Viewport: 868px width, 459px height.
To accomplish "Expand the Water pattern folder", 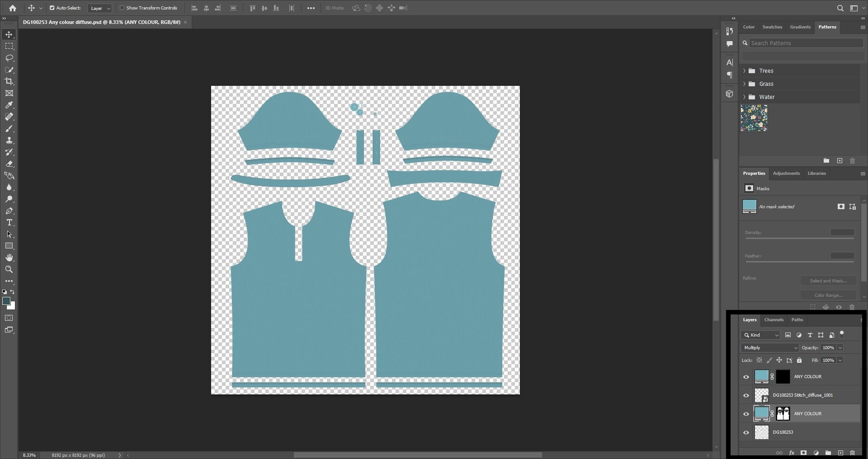I will (744, 97).
